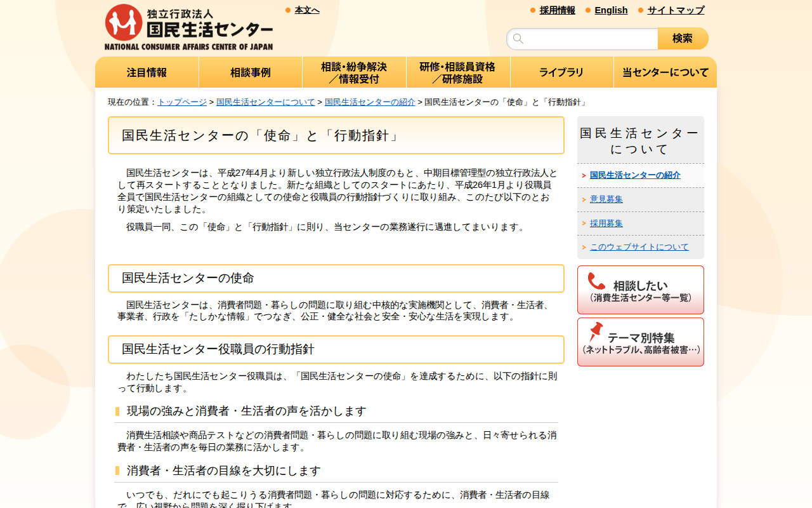
Task: Switch to the English site
Action: (x=611, y=10)
